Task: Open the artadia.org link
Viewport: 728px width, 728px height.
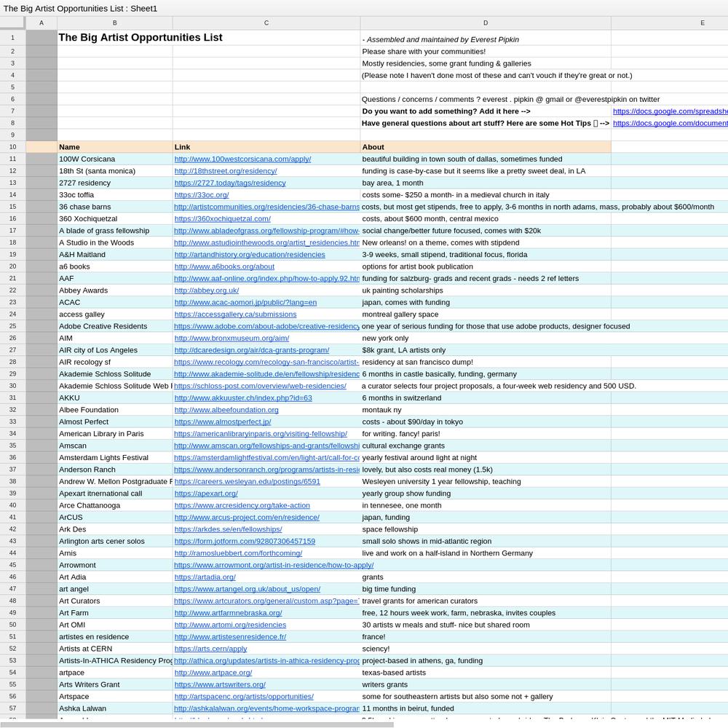Action: coord(205,577)
